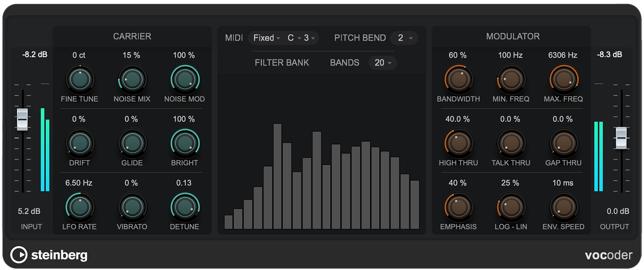This screenshot has width=644, height=270.
Task: Click the Bandwidth knob
Action: tap(458, 79)
